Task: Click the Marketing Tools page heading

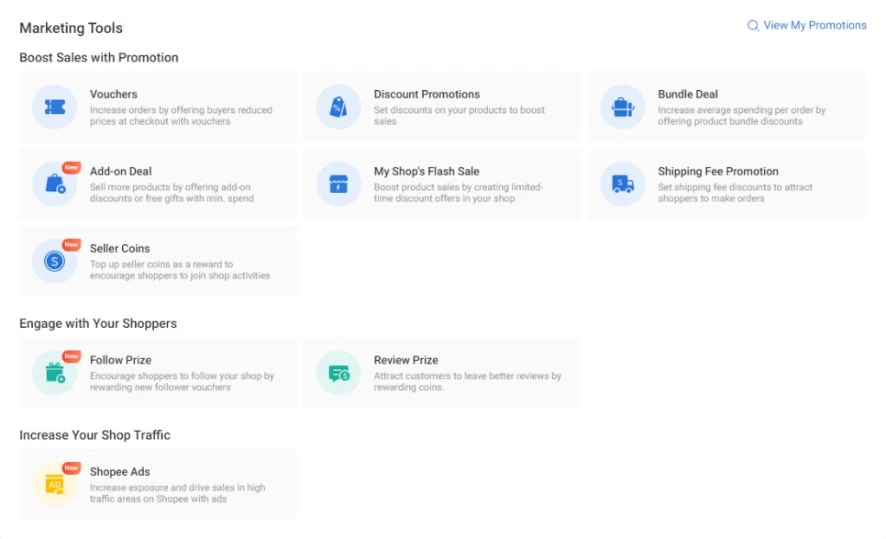Action: click(x=71, y=28)
